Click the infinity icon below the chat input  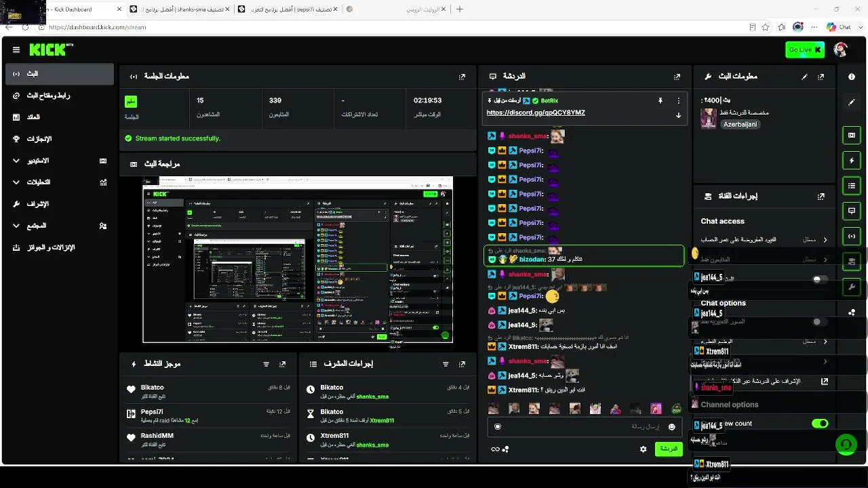[495, 449]
